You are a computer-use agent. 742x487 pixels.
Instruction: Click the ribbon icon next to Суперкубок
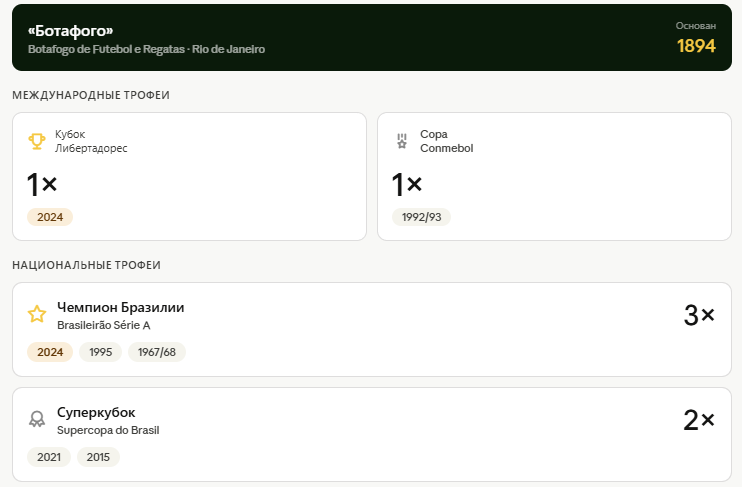36,419
